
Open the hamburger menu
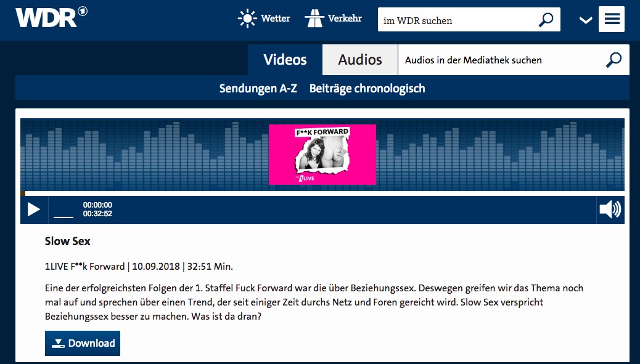[612, 19]
